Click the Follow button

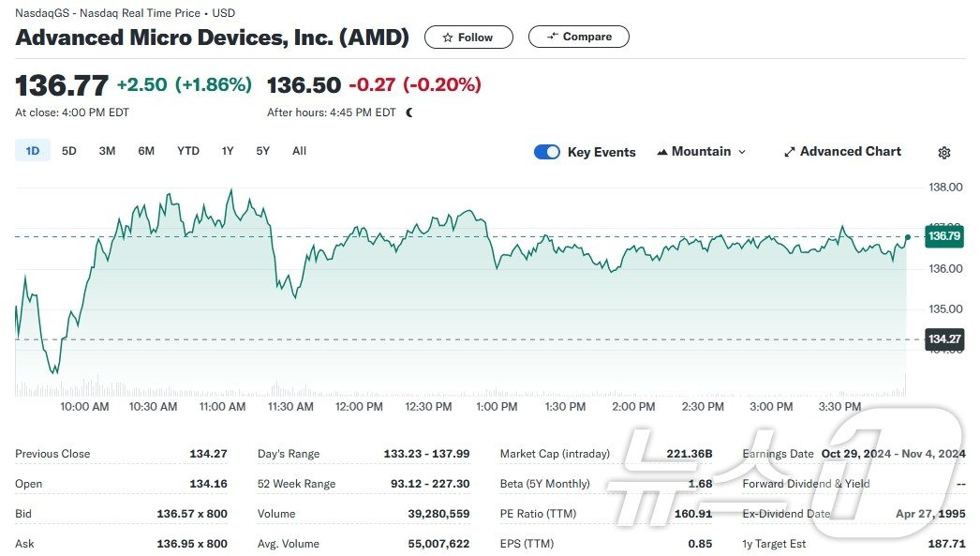468,38
